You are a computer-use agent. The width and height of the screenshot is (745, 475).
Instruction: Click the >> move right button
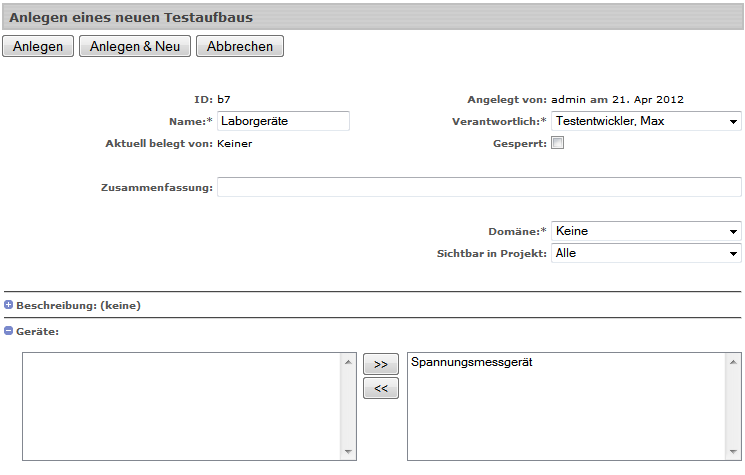pos(380,365)
